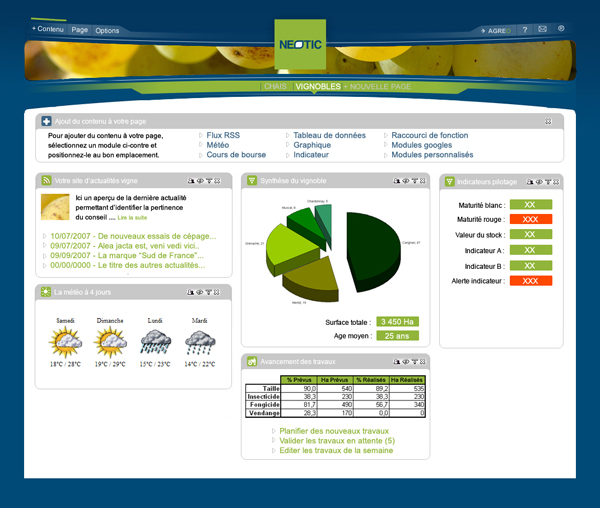
Task: Open news 09/07/2007 Alea jacta est
Action: click(125, 246)
